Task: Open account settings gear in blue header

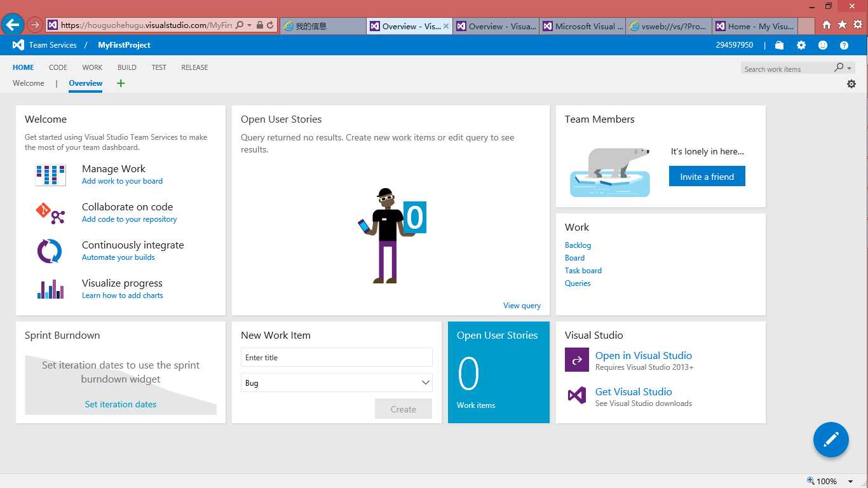Action: (801, 45)
